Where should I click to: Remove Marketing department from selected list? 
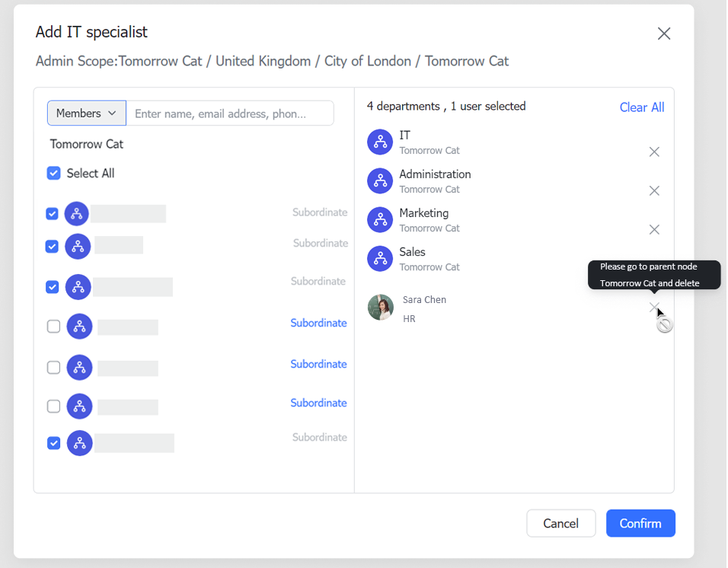[654, 230]
